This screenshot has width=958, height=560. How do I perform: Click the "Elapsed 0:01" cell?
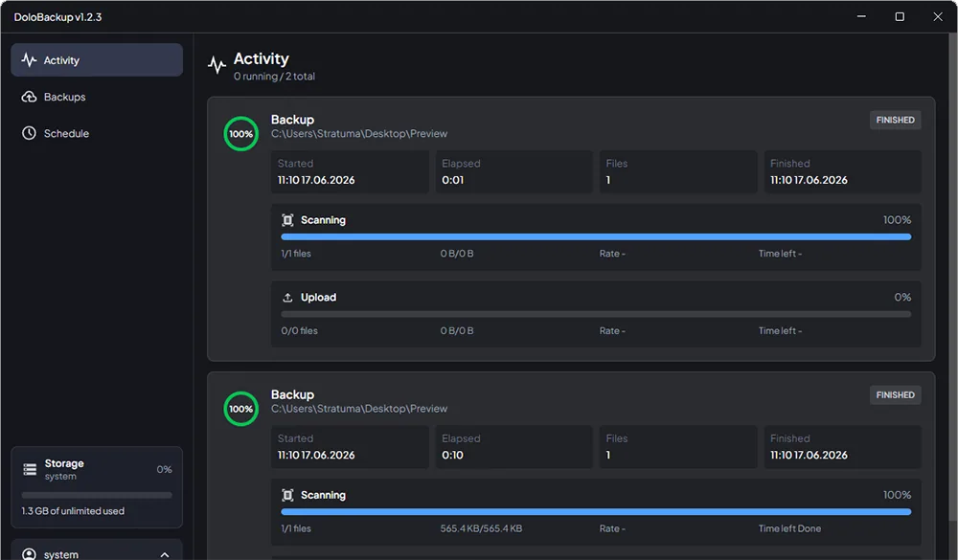(x=513, y=171)
